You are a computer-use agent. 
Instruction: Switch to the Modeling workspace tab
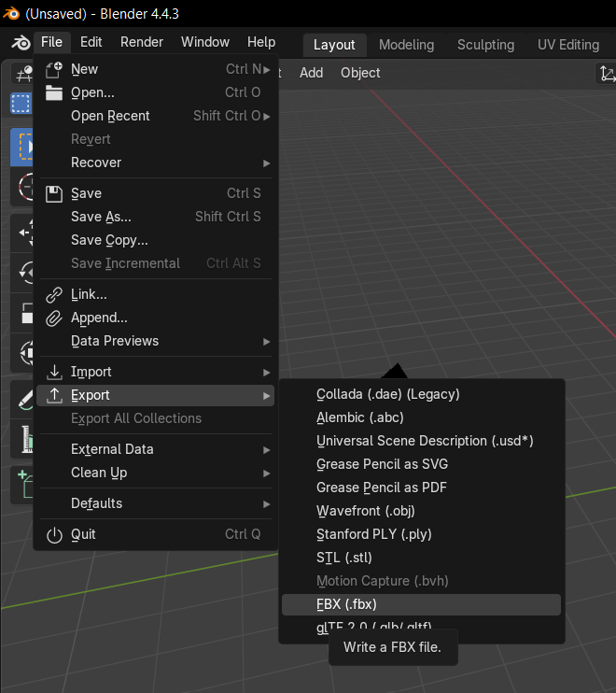(x=406, y=45)
